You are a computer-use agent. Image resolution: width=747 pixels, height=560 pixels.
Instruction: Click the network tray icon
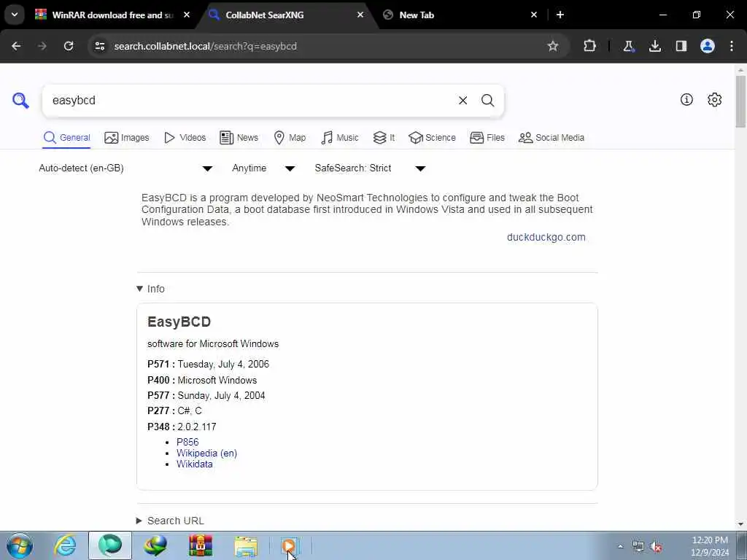click(x=638, y=547)
